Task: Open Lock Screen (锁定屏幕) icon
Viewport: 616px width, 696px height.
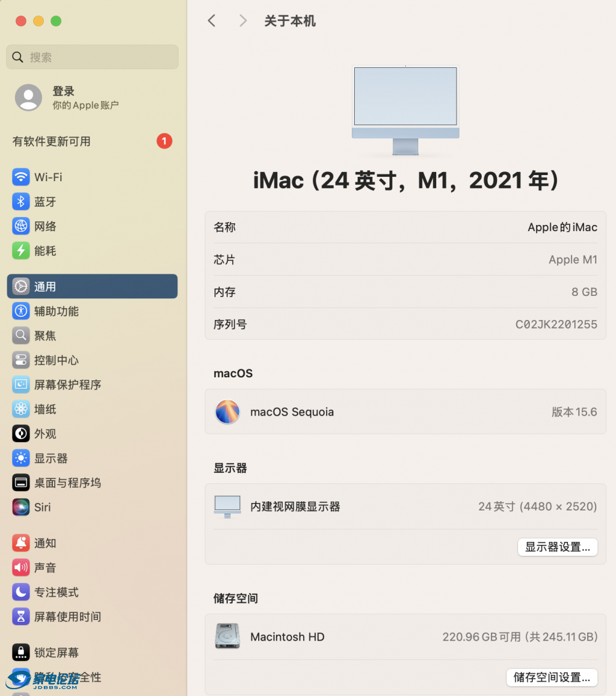Action: 21,652
